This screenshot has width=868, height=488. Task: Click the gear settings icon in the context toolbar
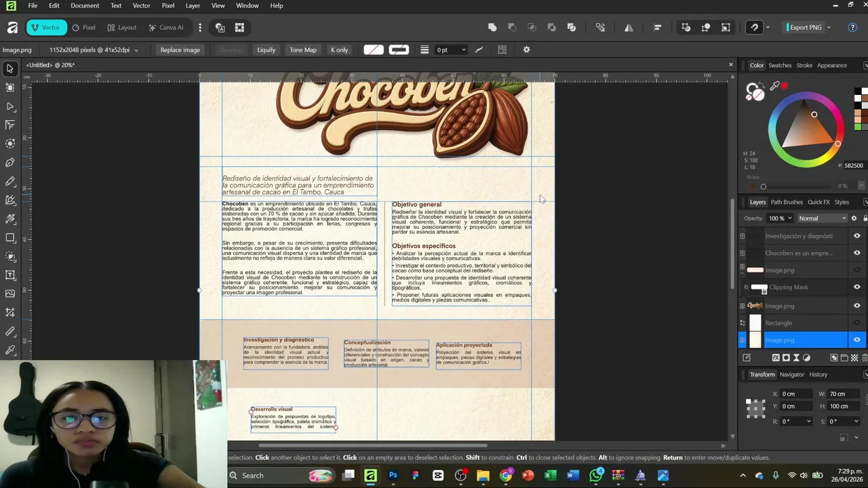(x=526, y=50)
